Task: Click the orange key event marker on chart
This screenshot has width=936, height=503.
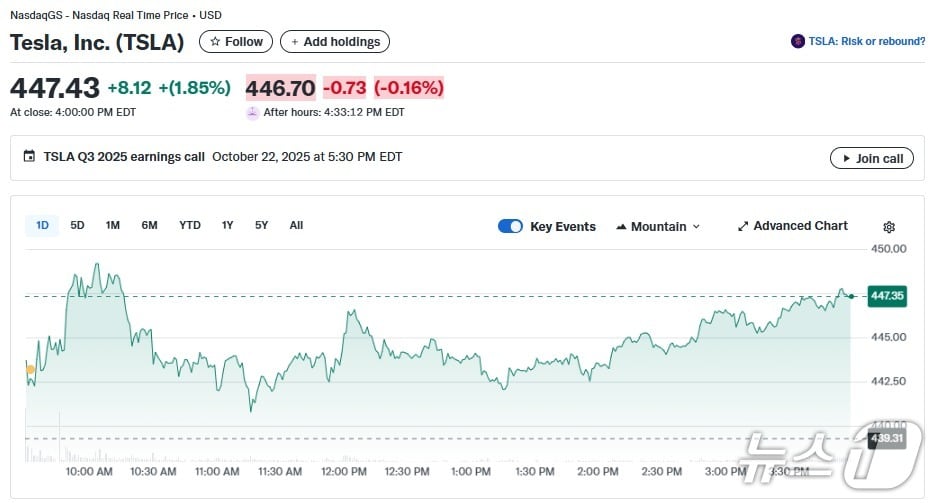Action: click(x=30, y=370)
